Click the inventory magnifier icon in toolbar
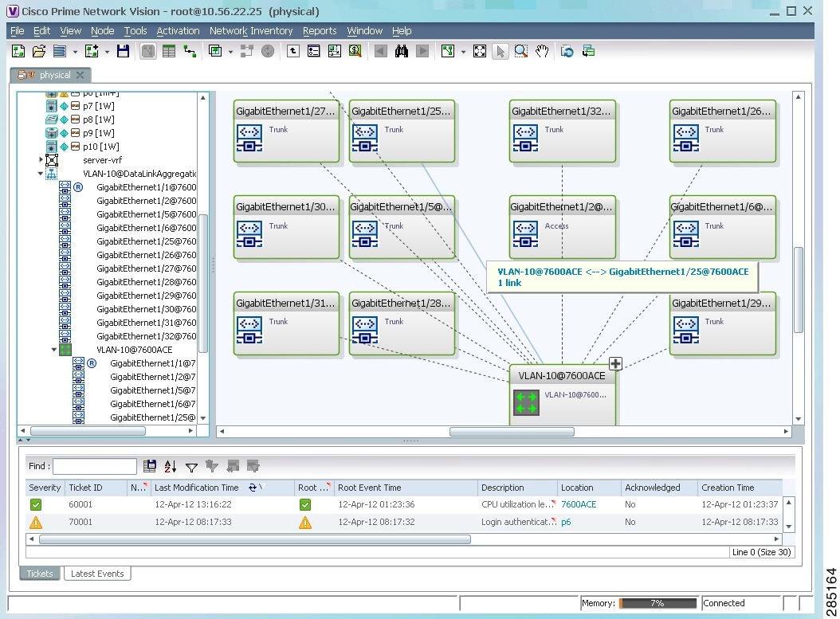Screen dimensions: 840x619 pyautogui.click(x=355, y=52)
